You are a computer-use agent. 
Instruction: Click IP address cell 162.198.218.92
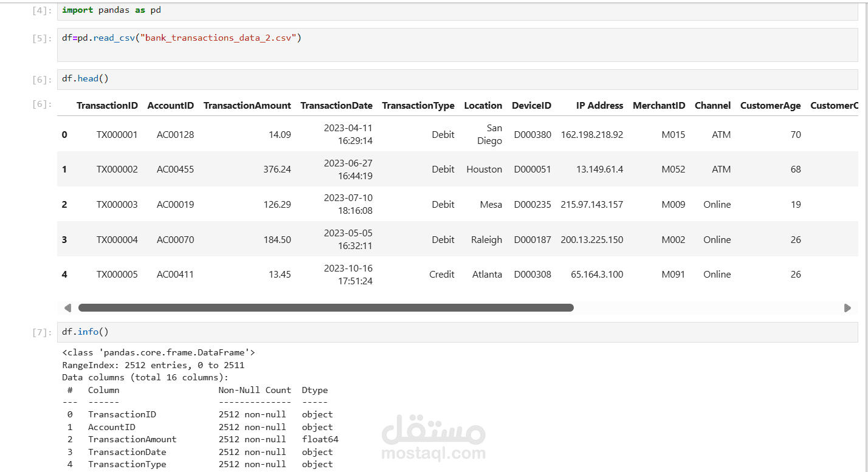tap(592, 135)
